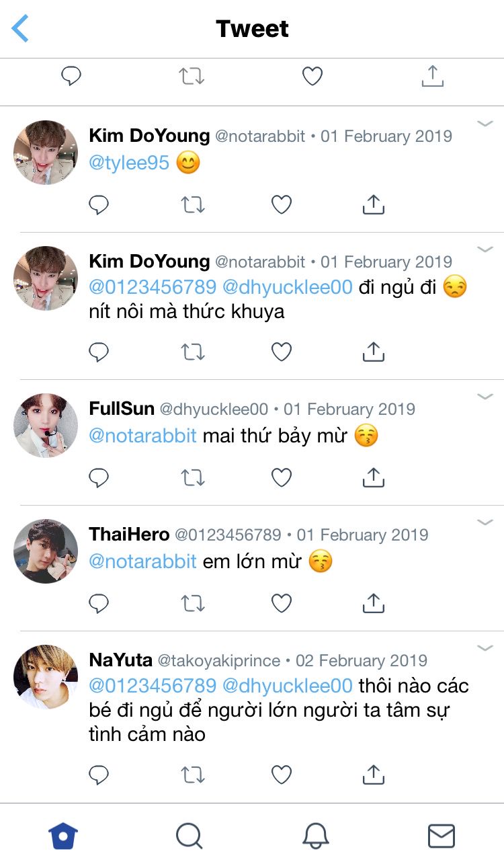The height and width of the screenshot is (868, 504).
Task: Reply to Kim DoYoung's @tylee95 tweet
Action: point(99,204)
